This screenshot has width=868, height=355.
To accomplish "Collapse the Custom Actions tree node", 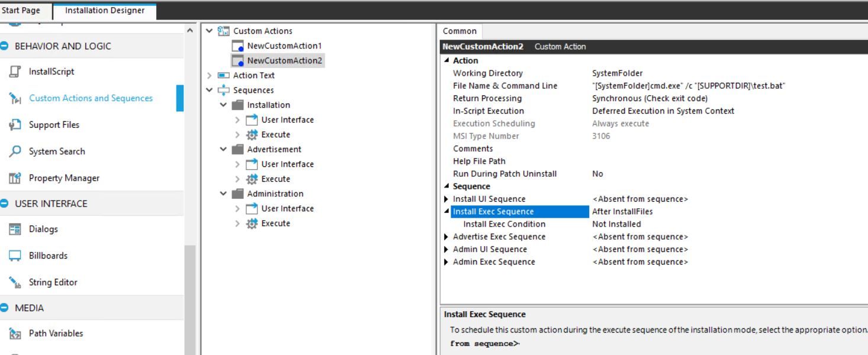I will coord(209,31).
